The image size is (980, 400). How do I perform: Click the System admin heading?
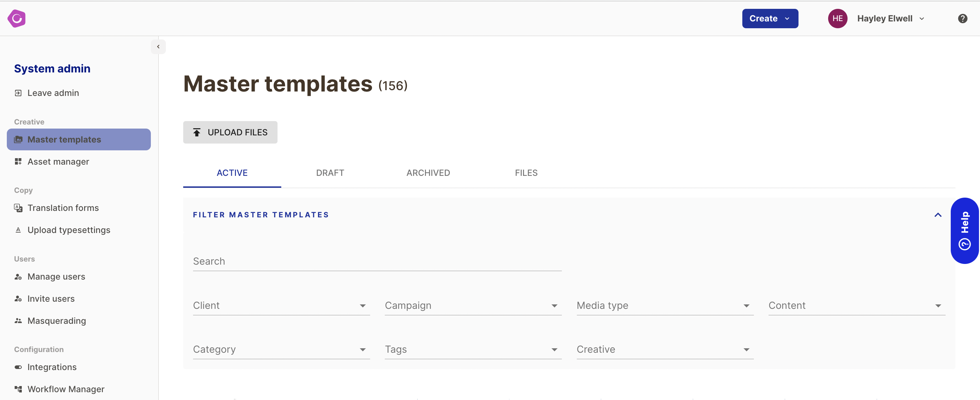pyautogui.click(x=52, y=68)
